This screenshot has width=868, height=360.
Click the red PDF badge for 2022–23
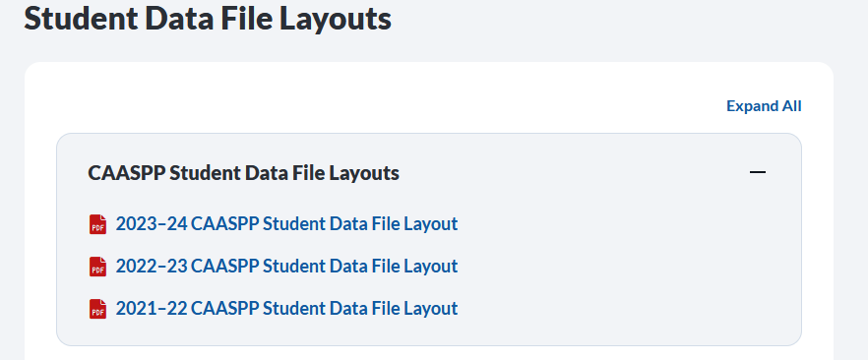pyautogui.click(x=98, y=267)
